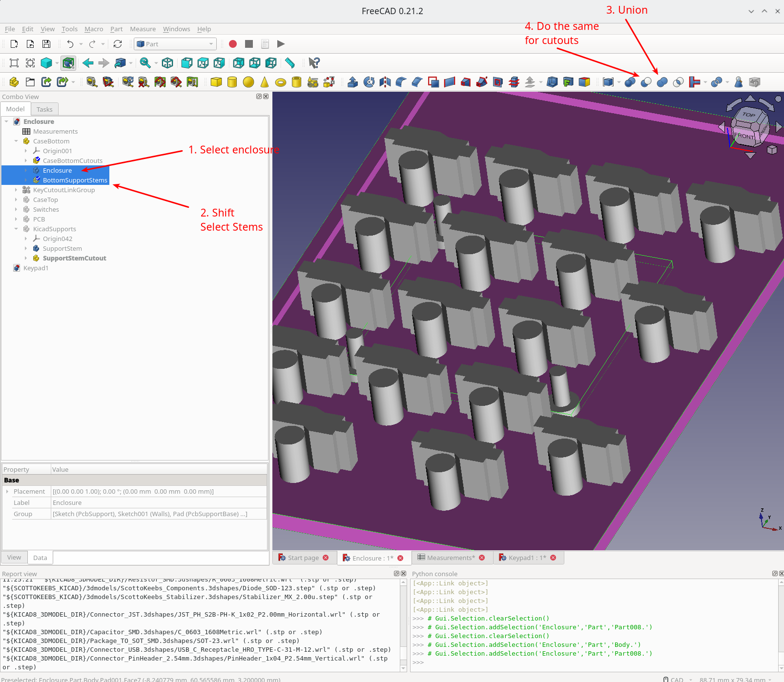784x682 pixels.
Task: Create a torus primitive
Action: (x=281, y=82)
